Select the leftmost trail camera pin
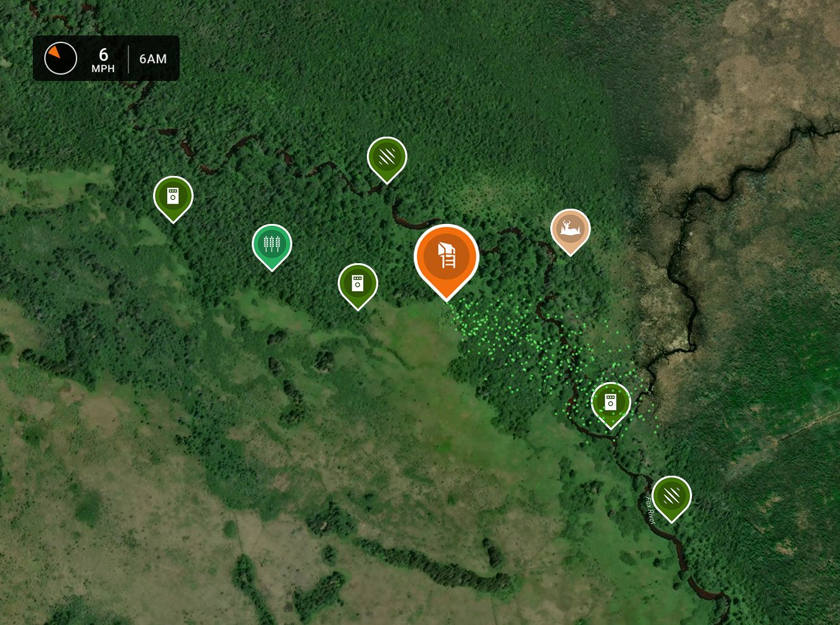Screen dimensions: 840x625 pyautogui.click(x=173, y=195)
